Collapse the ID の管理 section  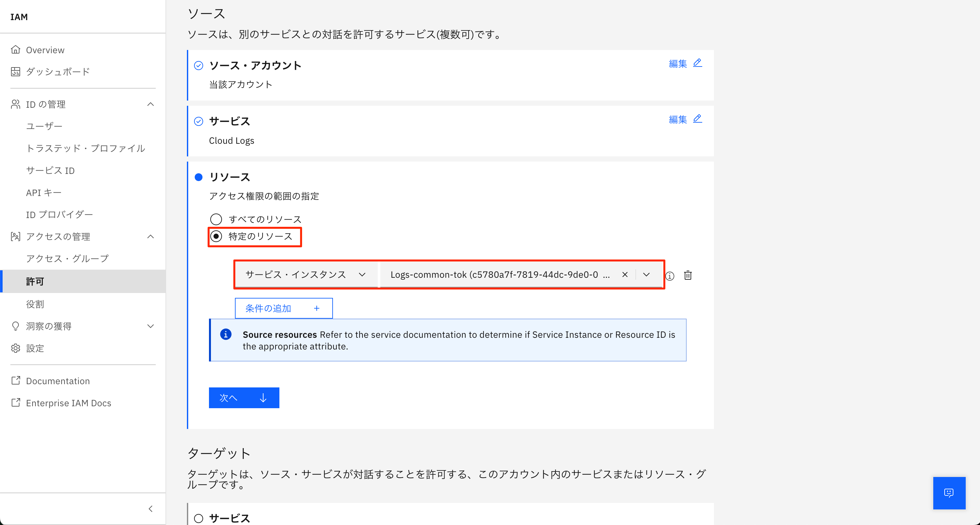pos(151,104)
